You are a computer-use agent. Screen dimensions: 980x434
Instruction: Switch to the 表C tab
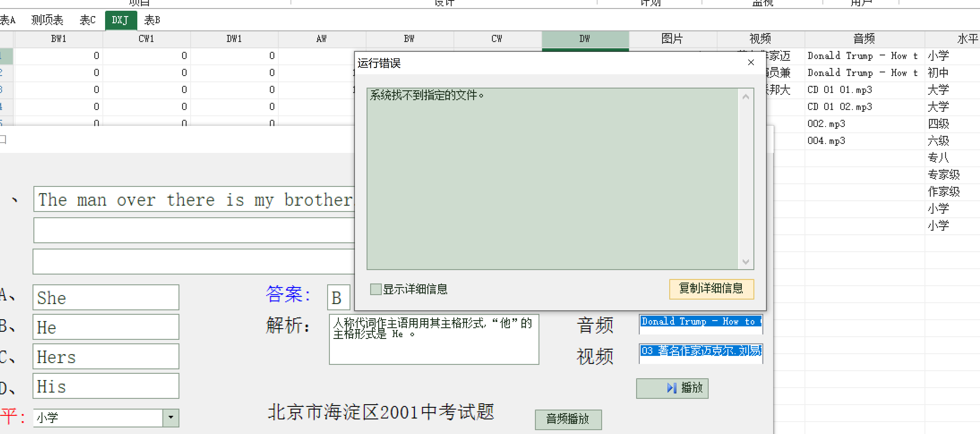(x=87, y=20)
